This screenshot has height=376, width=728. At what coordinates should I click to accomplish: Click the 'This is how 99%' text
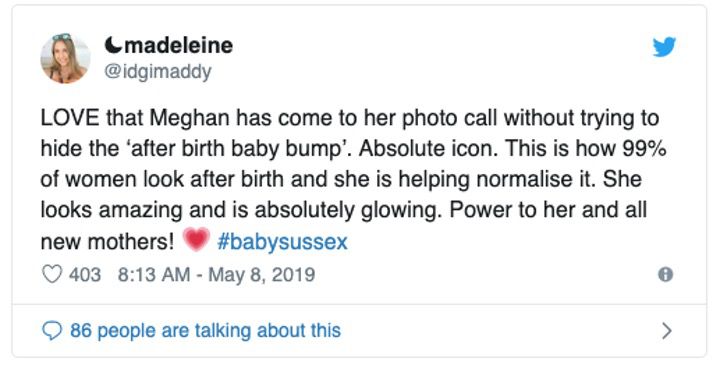pyautogui.click(x=585, y=149)
